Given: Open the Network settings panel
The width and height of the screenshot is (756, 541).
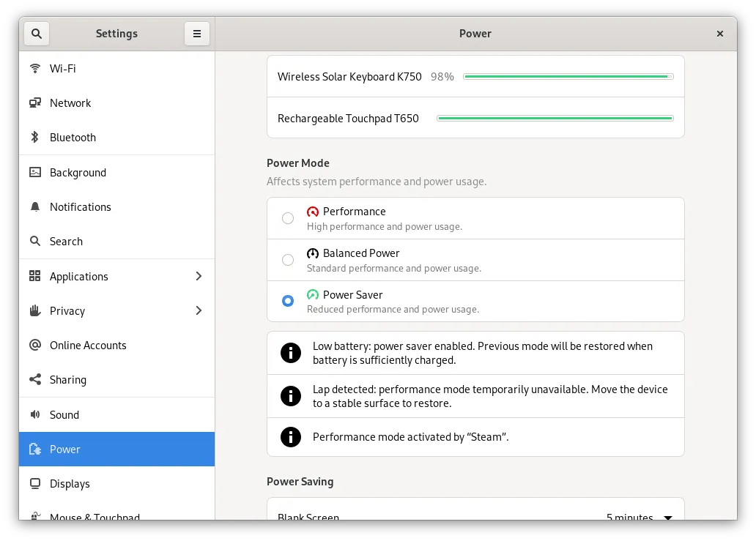Looking at the screenshot, I should 70,103.
